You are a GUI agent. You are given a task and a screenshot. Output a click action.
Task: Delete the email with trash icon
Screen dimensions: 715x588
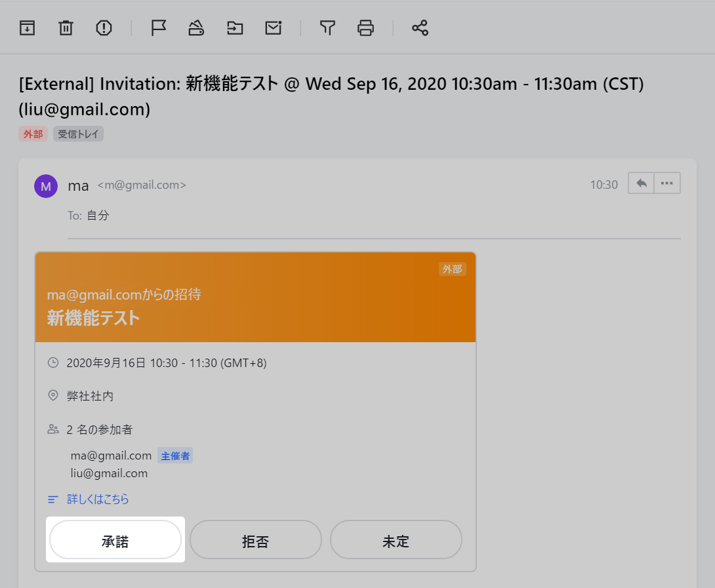pos(66,28)
